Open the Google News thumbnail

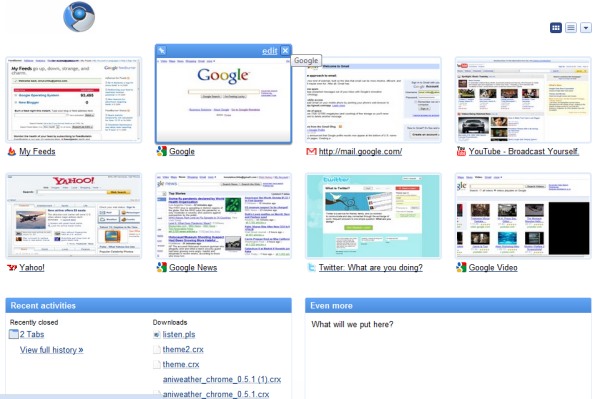[223, 216]
